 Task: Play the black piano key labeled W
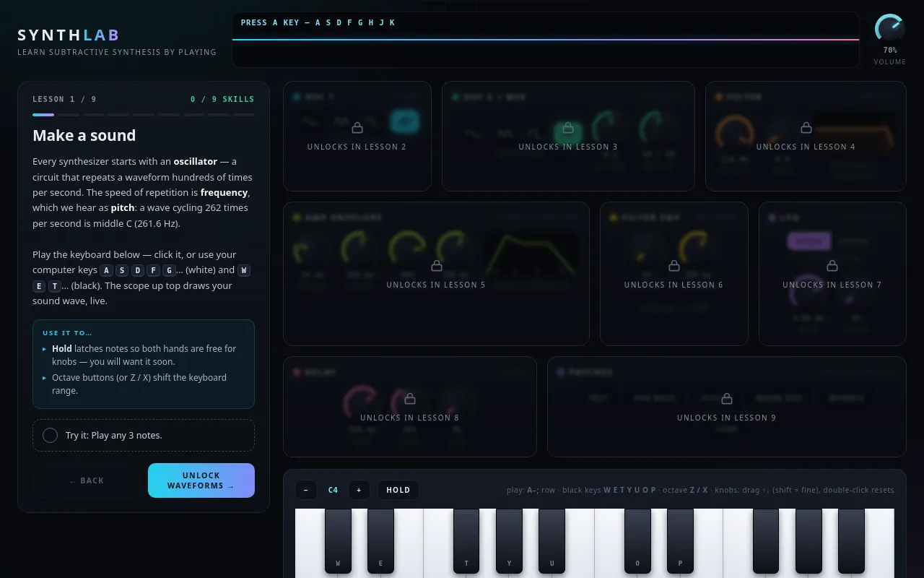[338, 540]
